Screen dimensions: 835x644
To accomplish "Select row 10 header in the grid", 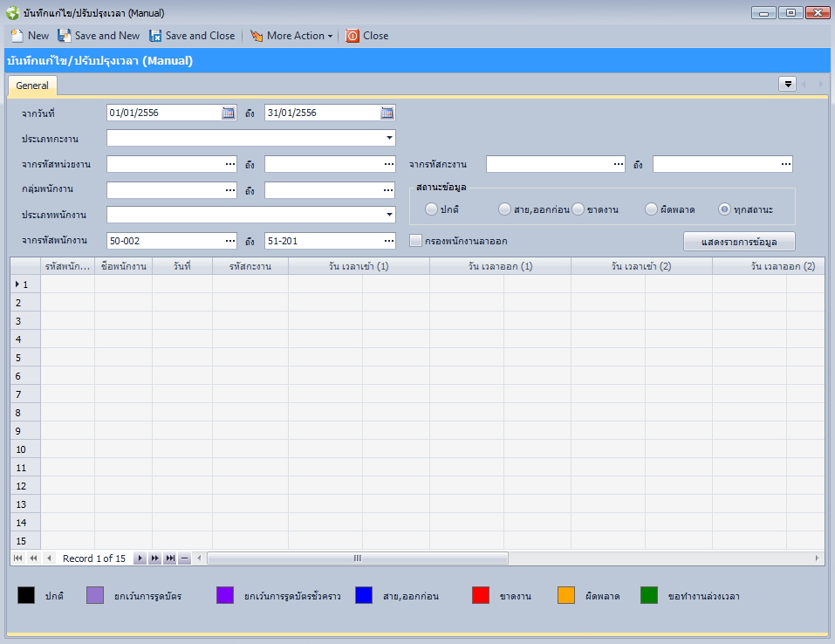I will (x=25, y=449).
